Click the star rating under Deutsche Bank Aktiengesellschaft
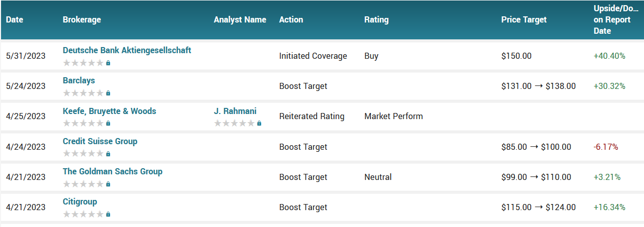The width and height of the screenshot is (644, 227). [83, 63]
